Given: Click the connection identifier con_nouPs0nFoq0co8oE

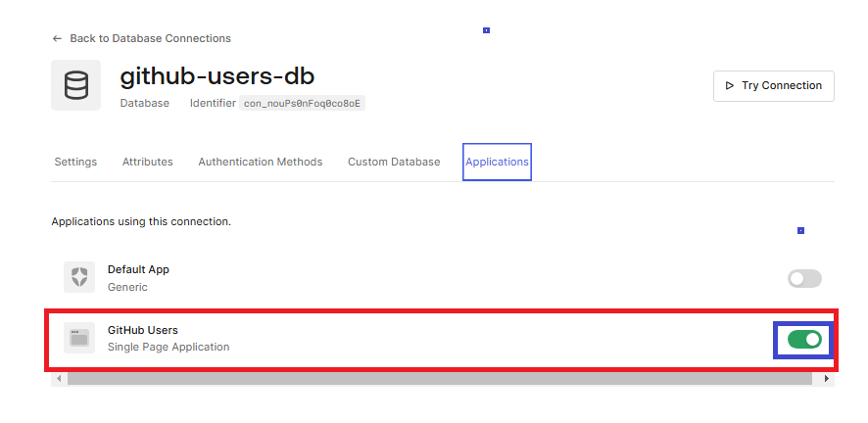Looking at the screenshot, I should [303, 104].
